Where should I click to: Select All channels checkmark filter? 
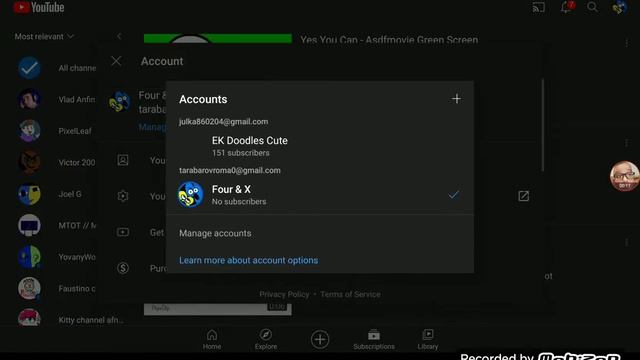[29, 68]
